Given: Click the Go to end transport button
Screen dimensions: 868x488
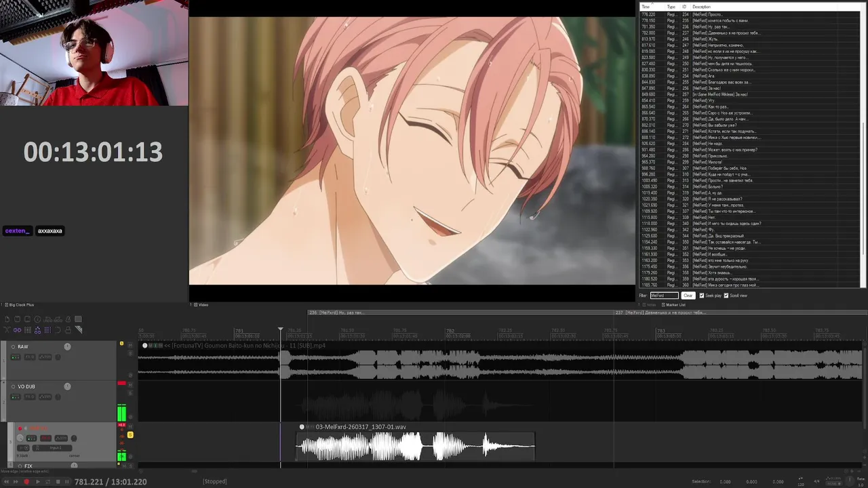Looking at the screenshot, I should 16,482.
